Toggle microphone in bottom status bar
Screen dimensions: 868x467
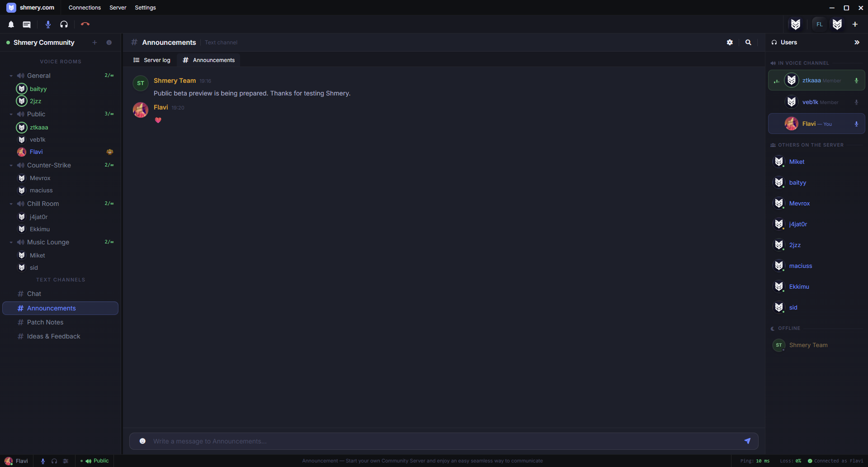tap(43, 461)
